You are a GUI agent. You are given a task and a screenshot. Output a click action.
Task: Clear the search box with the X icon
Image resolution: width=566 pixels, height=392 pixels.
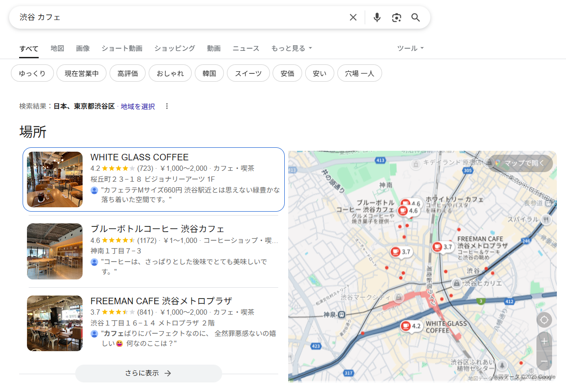pos(353,17)
